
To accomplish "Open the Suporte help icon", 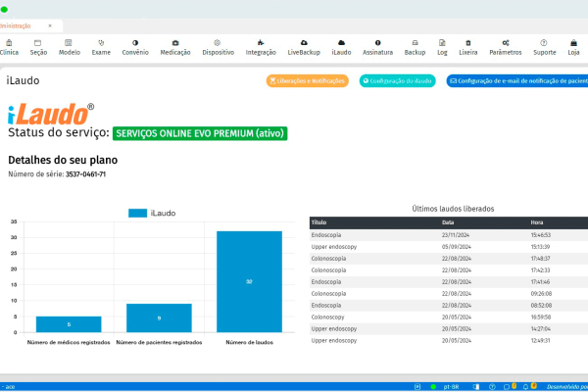I will tap(544, 43).
